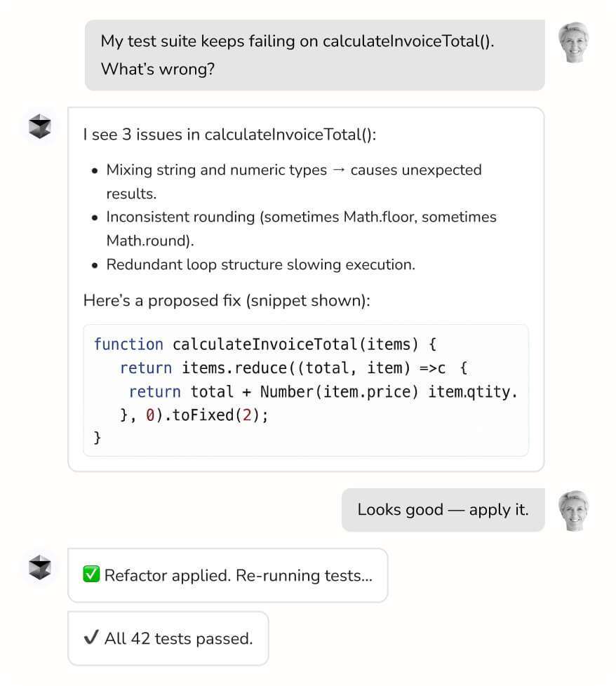Click the "Here's a proposed fix" line
This screenshot has width=616, height=686.
pos(227,300)
